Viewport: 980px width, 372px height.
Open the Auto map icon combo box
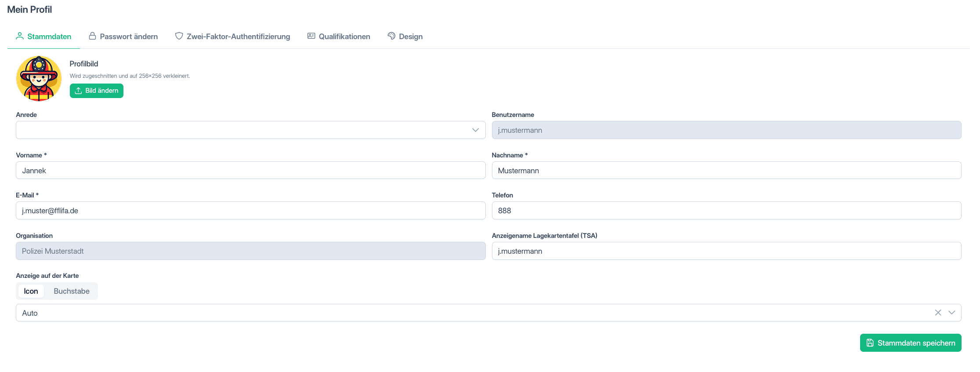488,313
